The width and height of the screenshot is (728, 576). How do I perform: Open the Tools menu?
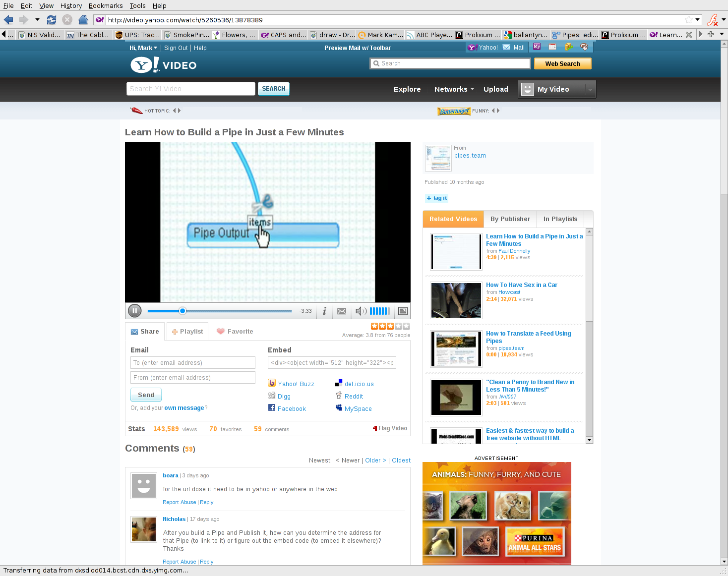point(137,5)
